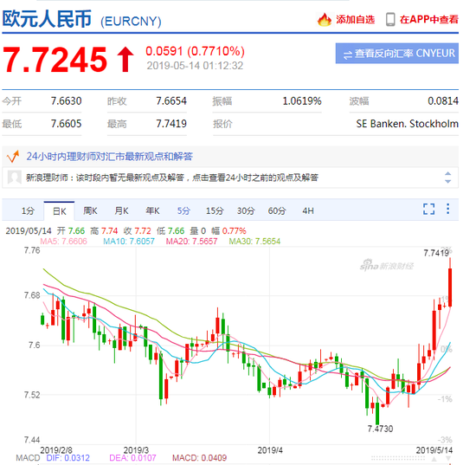Click the latest red candlestick at 2019/5/14
The image size is (476, 465).
pos(450,287)
